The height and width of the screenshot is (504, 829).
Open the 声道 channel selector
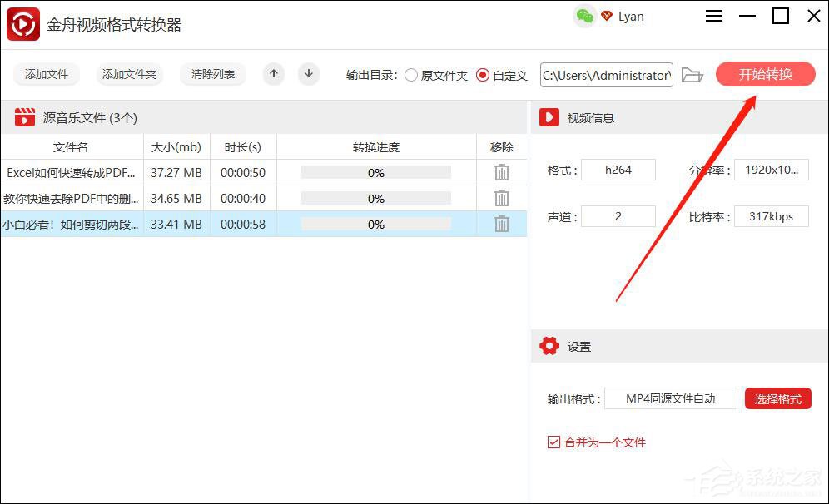[x=618, y=215]
